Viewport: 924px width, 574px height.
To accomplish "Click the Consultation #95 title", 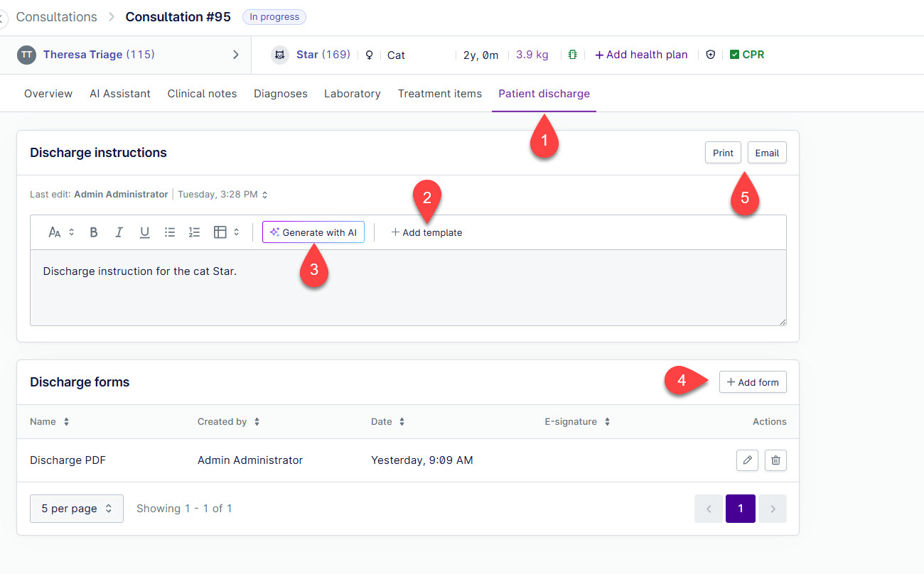I will pyautogui.click(x=178, y=17).
